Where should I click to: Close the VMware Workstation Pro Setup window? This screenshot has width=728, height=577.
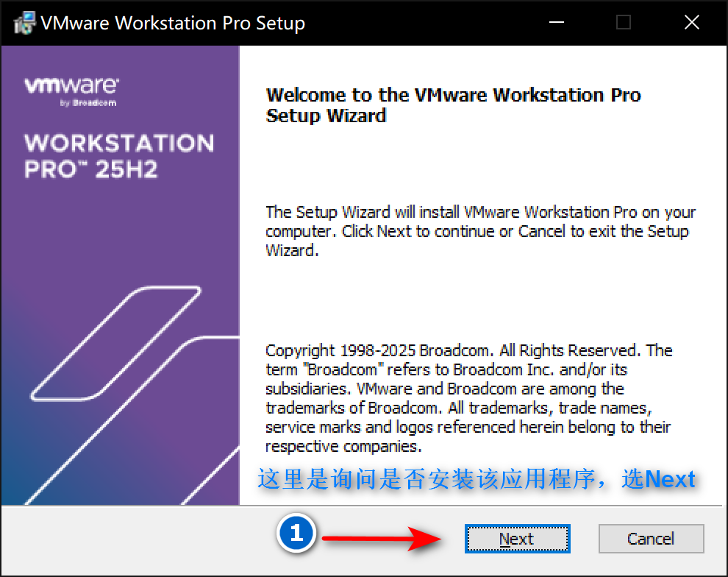(x=692, y=22)
